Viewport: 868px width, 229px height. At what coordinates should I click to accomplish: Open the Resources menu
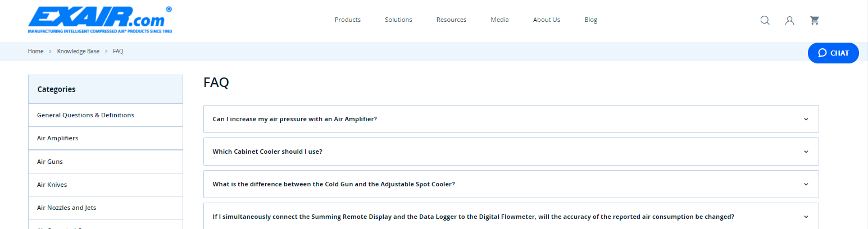tap(451, 20)
